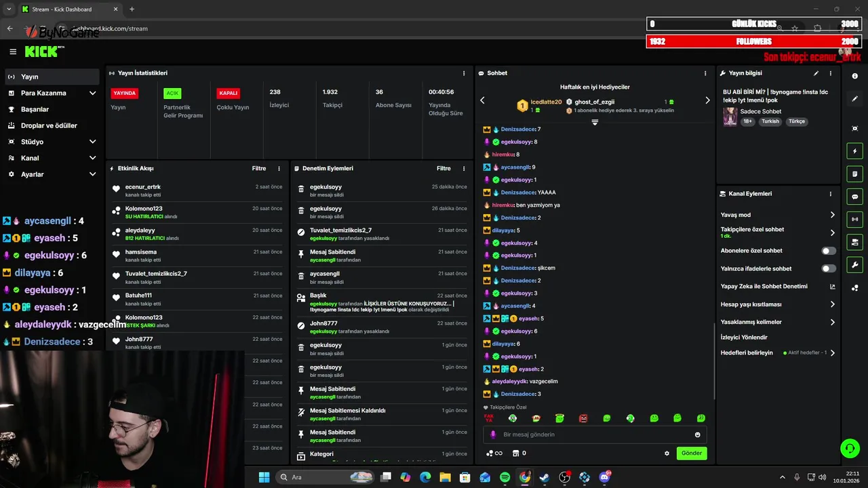Open the Kanal Eylemleri three-dot menu

click(831, 194)
